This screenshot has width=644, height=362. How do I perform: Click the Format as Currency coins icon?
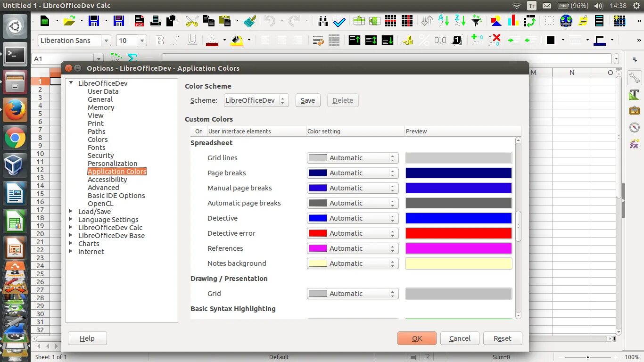408,41
